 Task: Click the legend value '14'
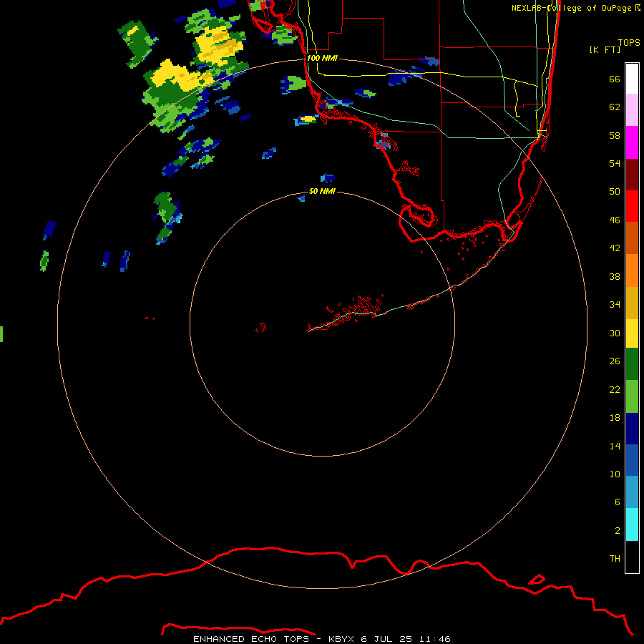click(615, 446)
